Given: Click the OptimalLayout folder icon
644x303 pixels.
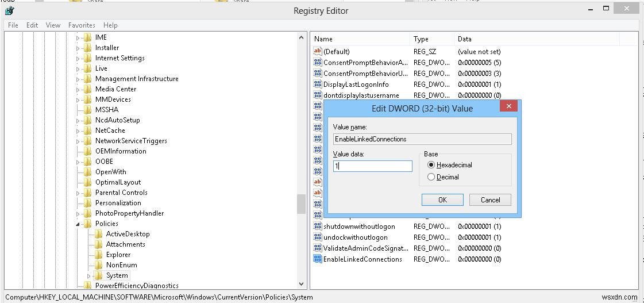Looking at the screenshot, I should coord(87,182).
